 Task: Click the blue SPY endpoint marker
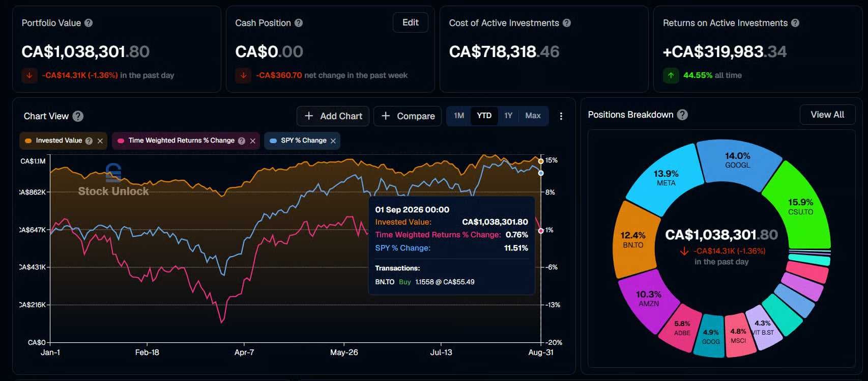click(x=541, y=173)
